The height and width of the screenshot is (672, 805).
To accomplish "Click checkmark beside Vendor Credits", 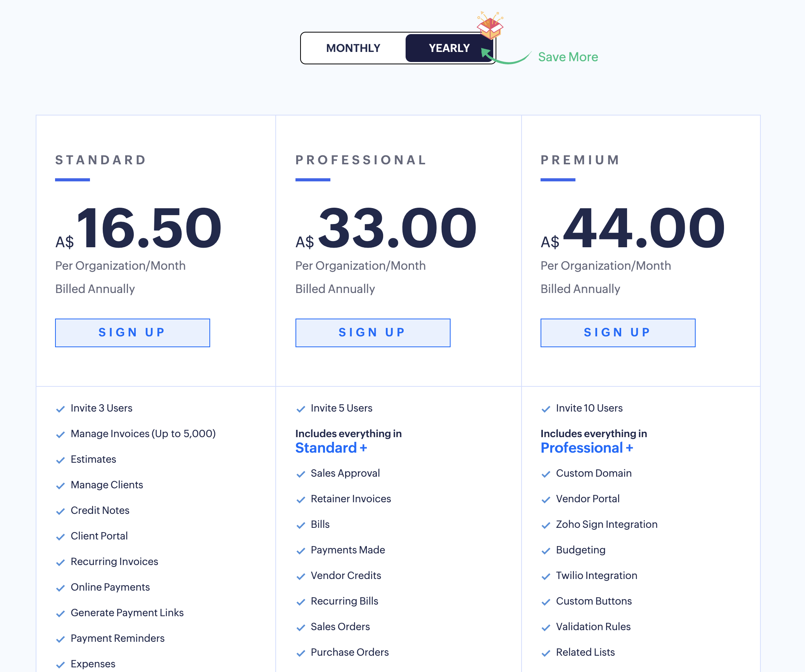I will point(301,576).
